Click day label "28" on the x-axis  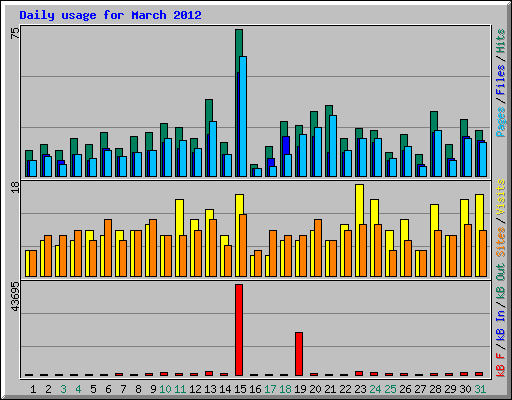pos(435,389)
